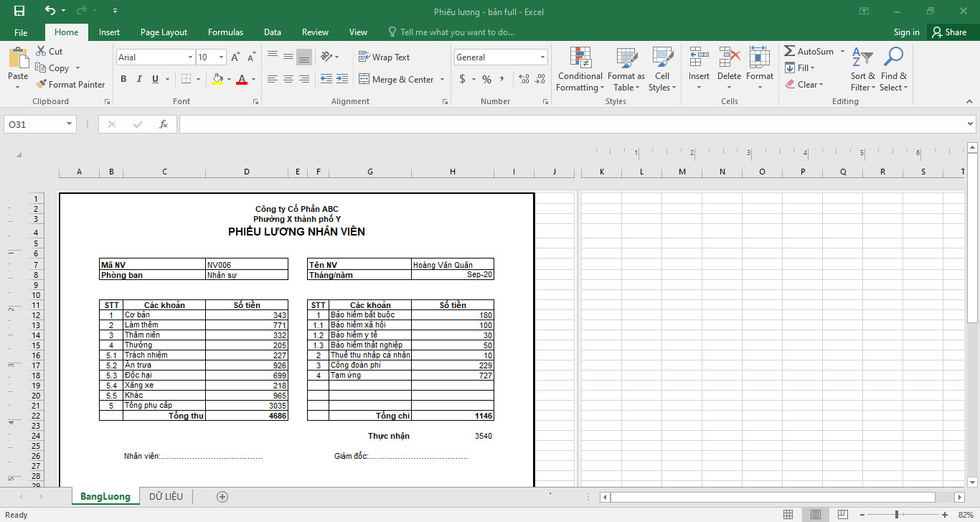
Task: Align text left
Action: pyautogui.click(x=273, y=79)
